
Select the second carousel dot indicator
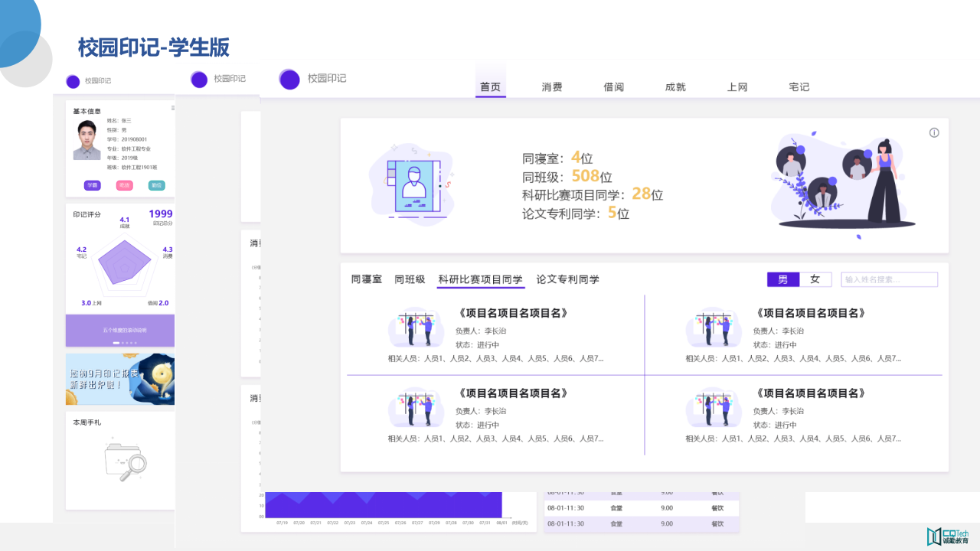[x=122, y=343]
